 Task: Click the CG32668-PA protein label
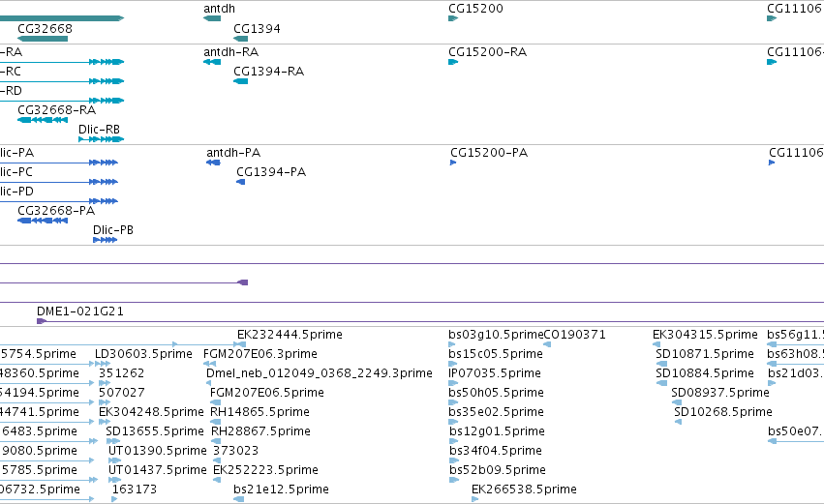(x=56, y=211)
